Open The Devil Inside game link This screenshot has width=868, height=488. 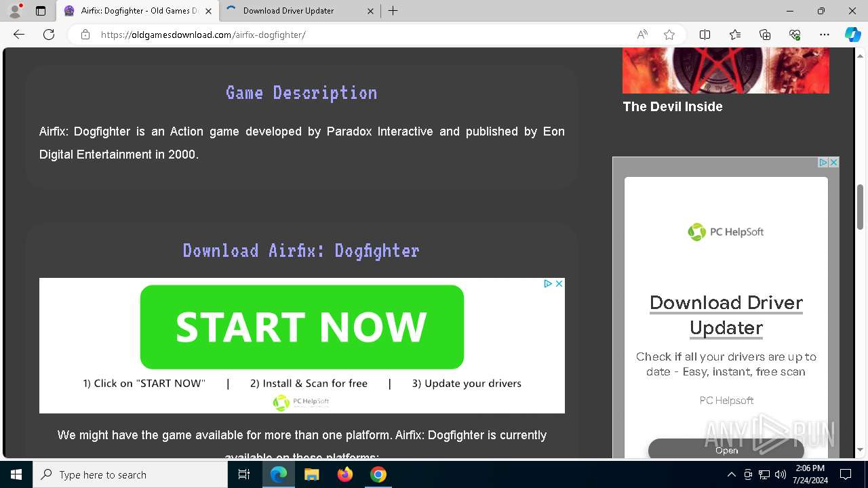tap(673, 106)
